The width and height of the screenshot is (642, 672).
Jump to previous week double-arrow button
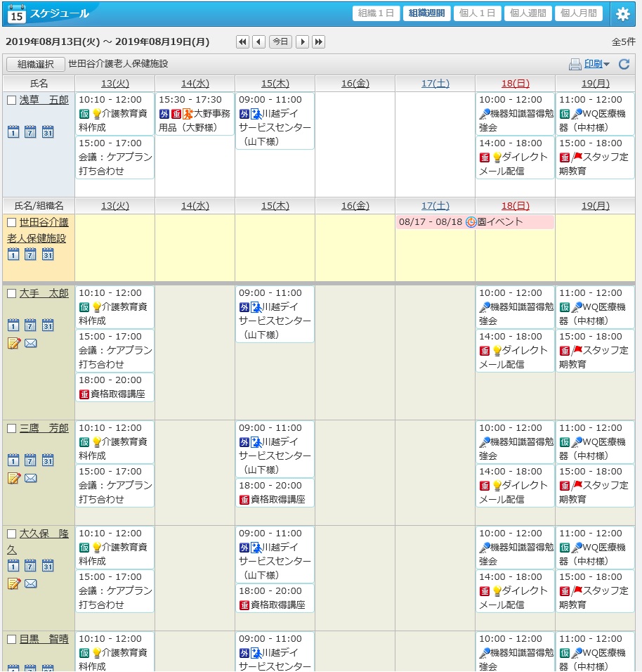pos(242,41)
